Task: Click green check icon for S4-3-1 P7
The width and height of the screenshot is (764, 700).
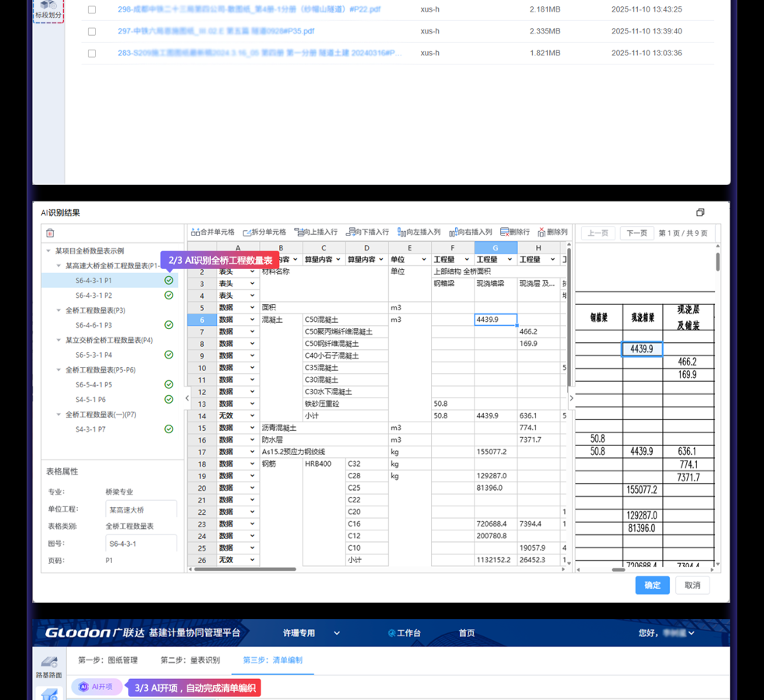Action: tap(169, 429)
